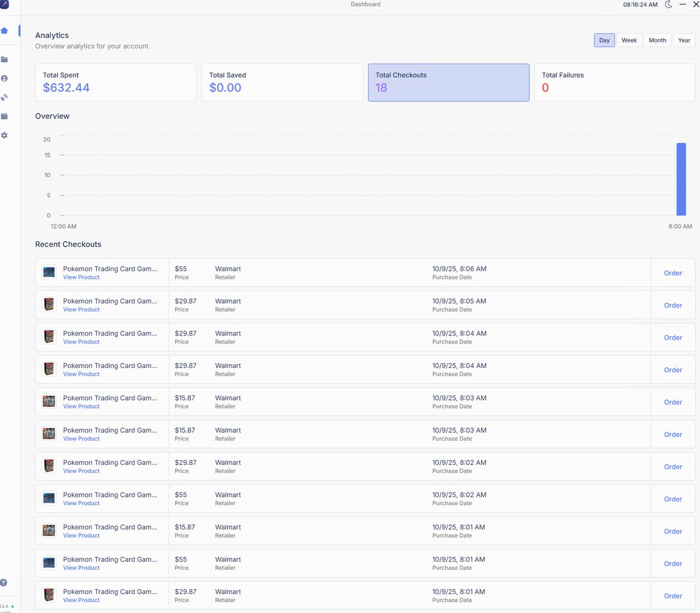The image size is (700, 613).
Task: Open the profile person icon in sidebar
Action: click(x=4, y=78)
